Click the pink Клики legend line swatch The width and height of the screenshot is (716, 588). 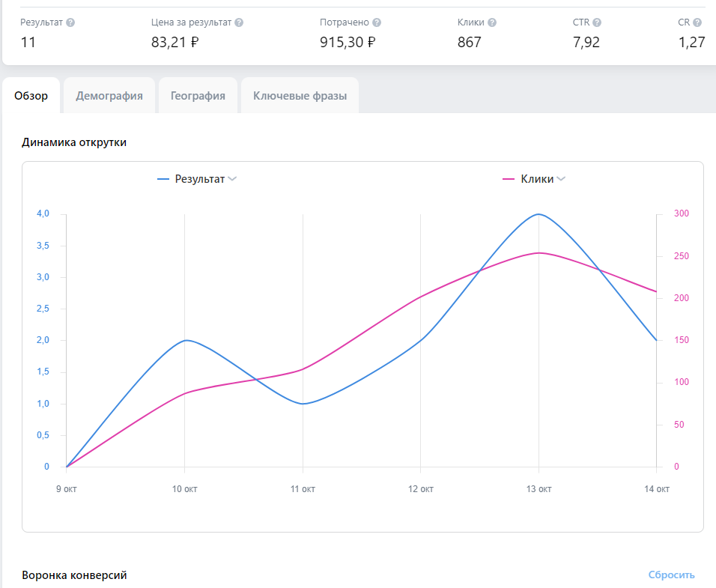(509, 179)
